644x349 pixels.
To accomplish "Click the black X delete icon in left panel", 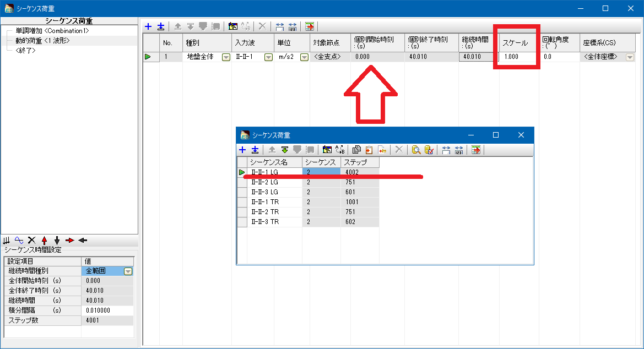I will (31, 240).
